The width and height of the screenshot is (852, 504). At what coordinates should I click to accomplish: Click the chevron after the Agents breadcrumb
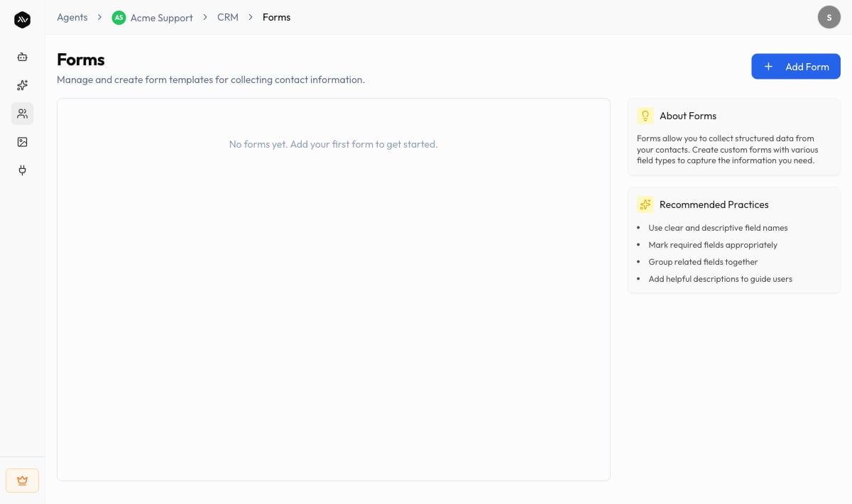pos(100,17)
